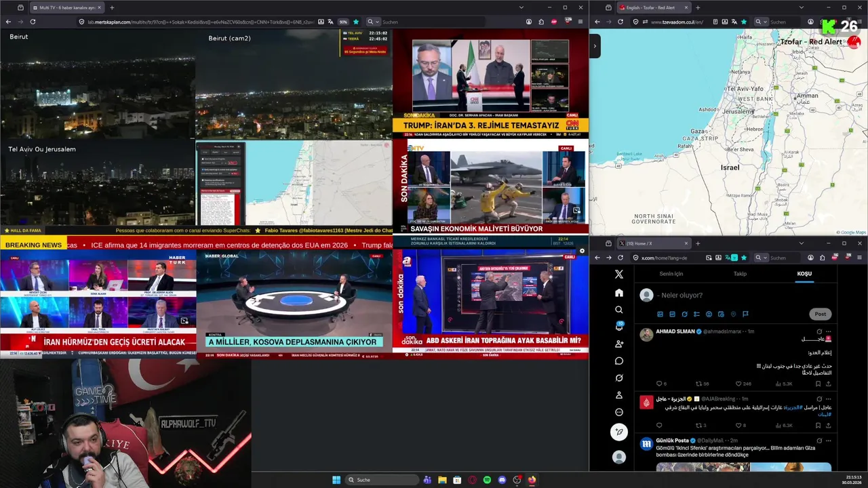Switch to Takip tab on X
Image resolution: width=868 pixels, height=488 pixels.
pos(740,274)
